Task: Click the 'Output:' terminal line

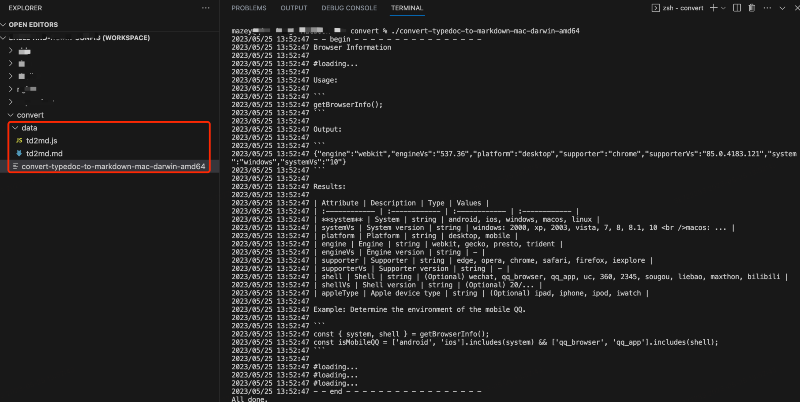Action: tap(328, 129)
